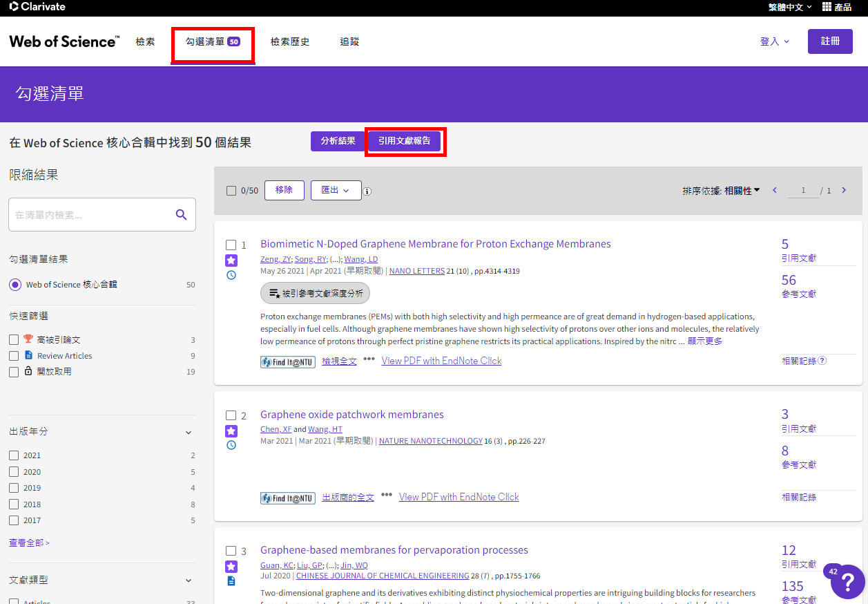
Task: Open the three-dots menu for result 1
Action: [369, 359]
